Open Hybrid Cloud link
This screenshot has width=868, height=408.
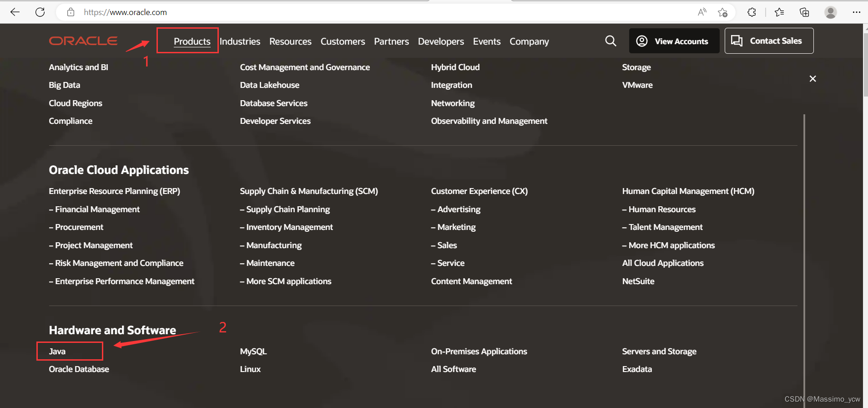point(455,67)
